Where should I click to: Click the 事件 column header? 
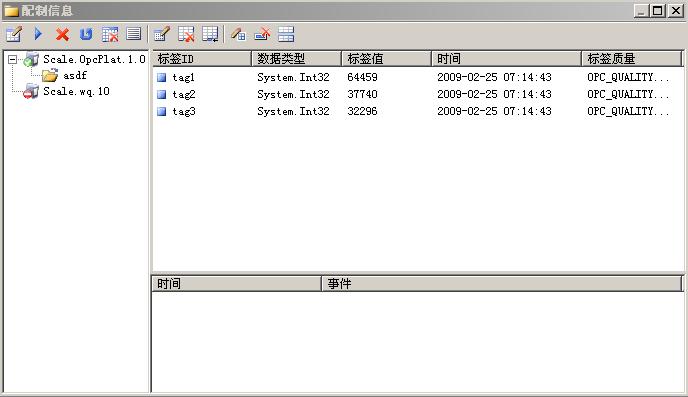(x=502, y=283)
